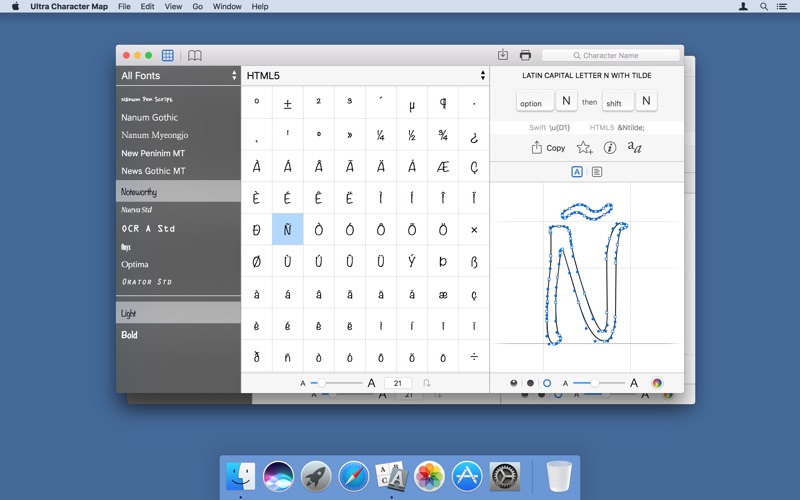
Task: Add the character to favorites with the star icon
Action: [x=584, y=148]
